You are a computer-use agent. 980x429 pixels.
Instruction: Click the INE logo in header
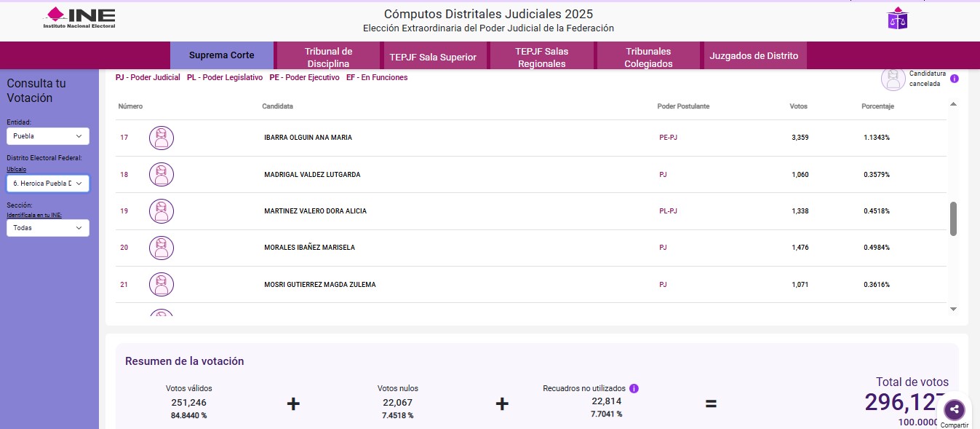79,17
